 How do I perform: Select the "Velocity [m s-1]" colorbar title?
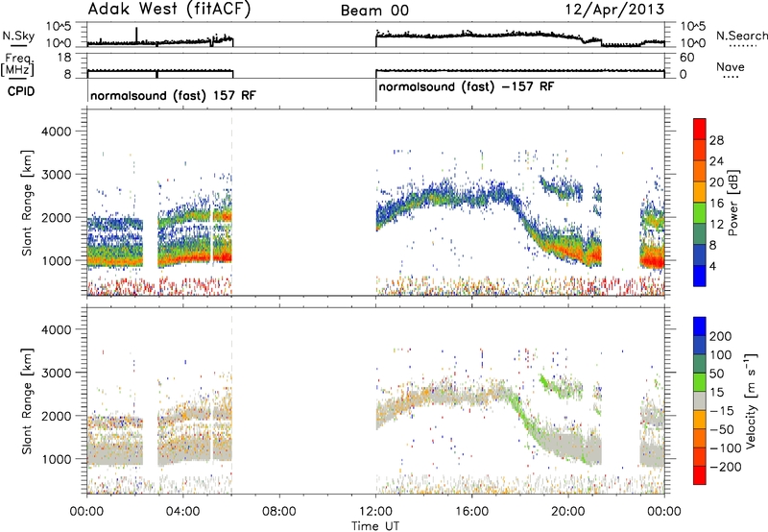[750, 400]
